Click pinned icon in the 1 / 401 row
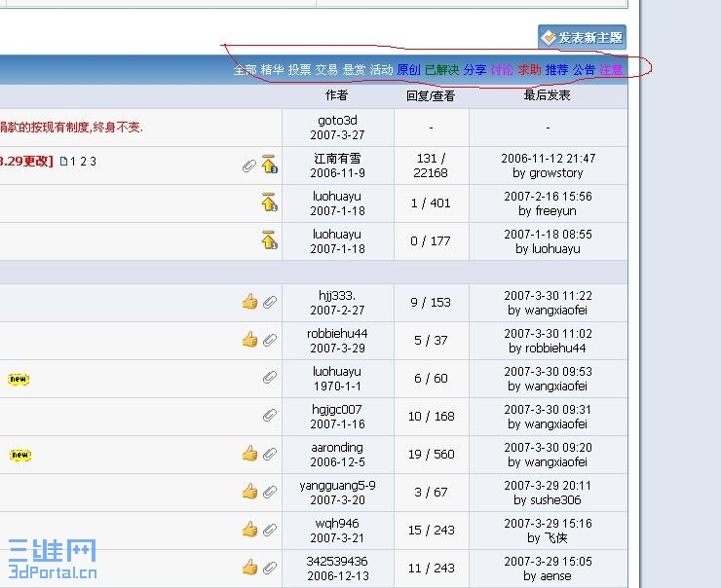Screen dimensions: 721x588 [270, 202]
